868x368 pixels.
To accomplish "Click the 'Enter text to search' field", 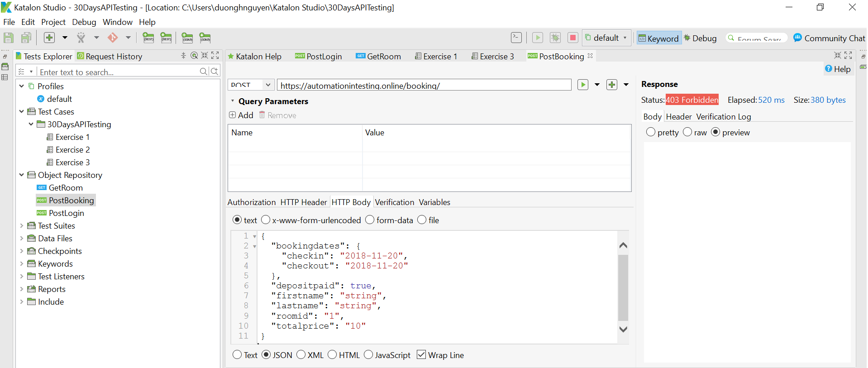I will click(x=119, y=72).
